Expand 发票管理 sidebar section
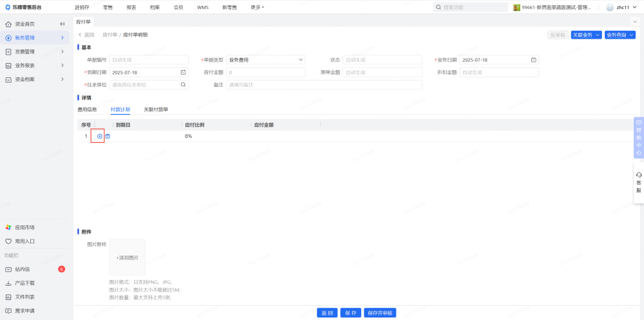 [35, 52]
